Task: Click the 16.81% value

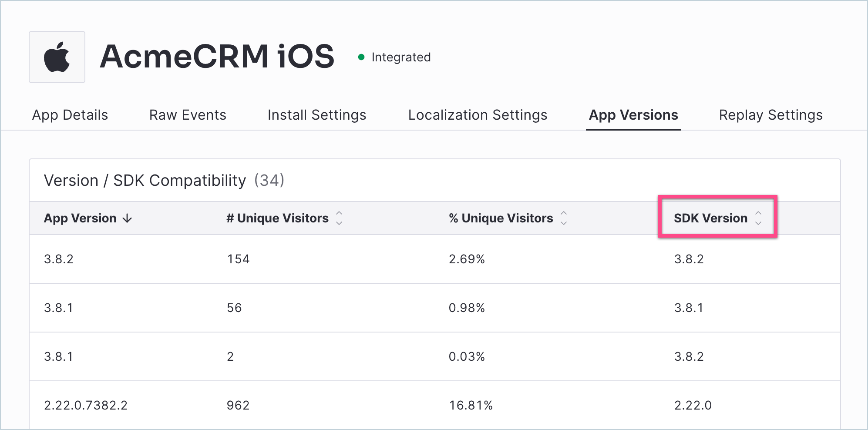Action: 471,405
